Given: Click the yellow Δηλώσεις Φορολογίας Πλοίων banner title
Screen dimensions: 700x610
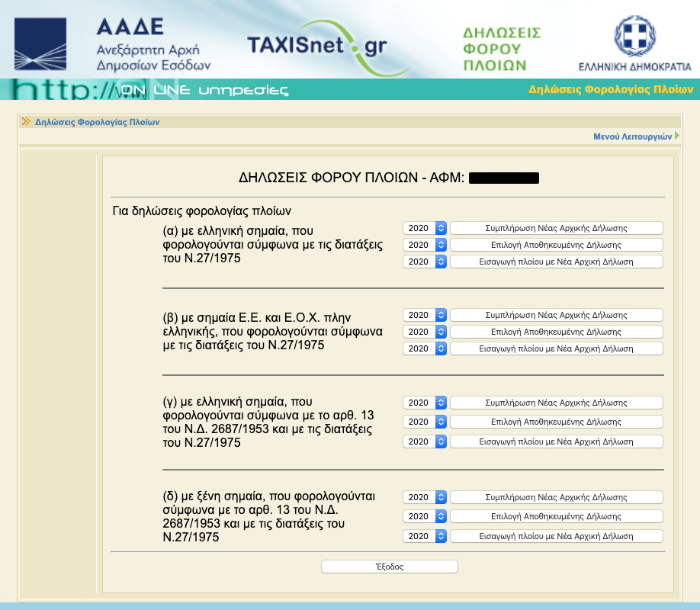Looking at the screenshot, I should click(x=611, y=90).
